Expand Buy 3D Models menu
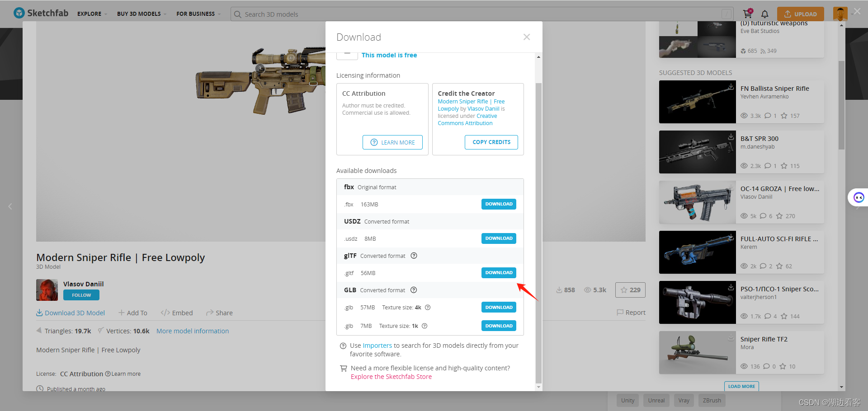The width and height of the screenshot is (868, 411). (x=142, y=14)
